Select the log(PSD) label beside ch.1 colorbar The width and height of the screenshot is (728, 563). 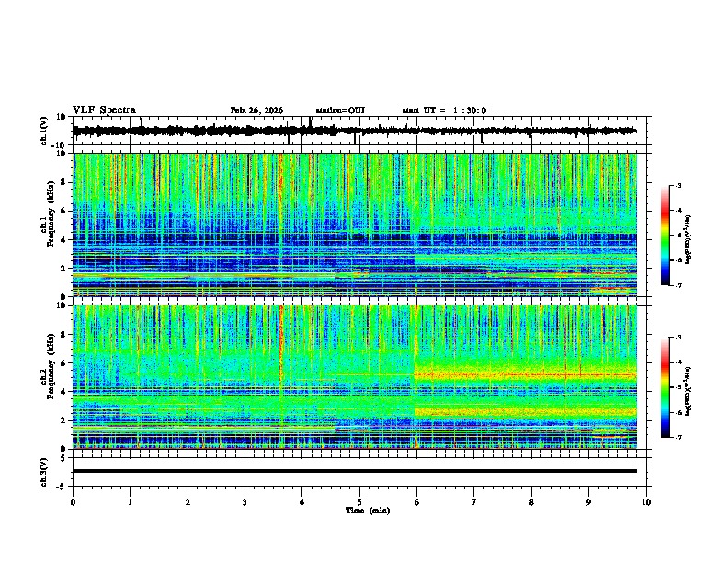688,240
